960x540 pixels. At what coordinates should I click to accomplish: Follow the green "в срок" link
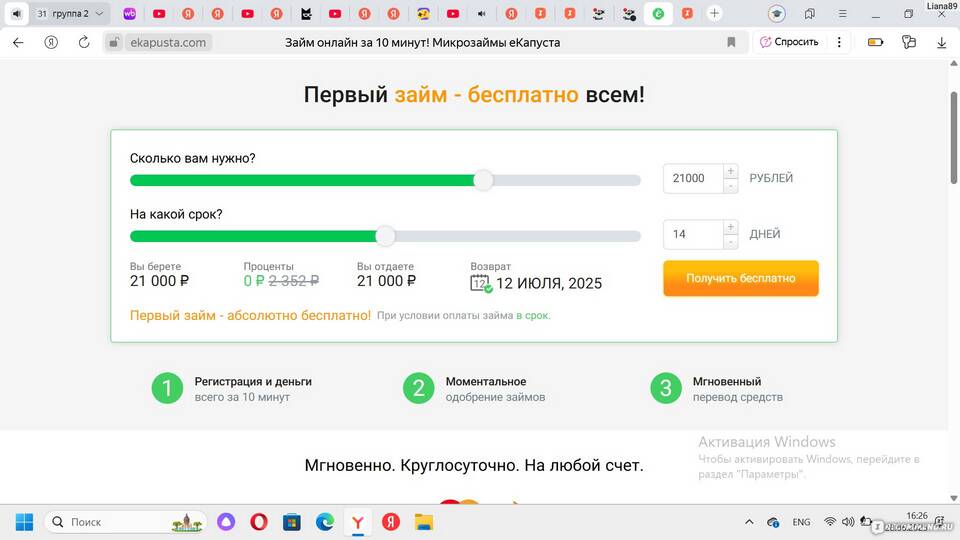(533, 315)
